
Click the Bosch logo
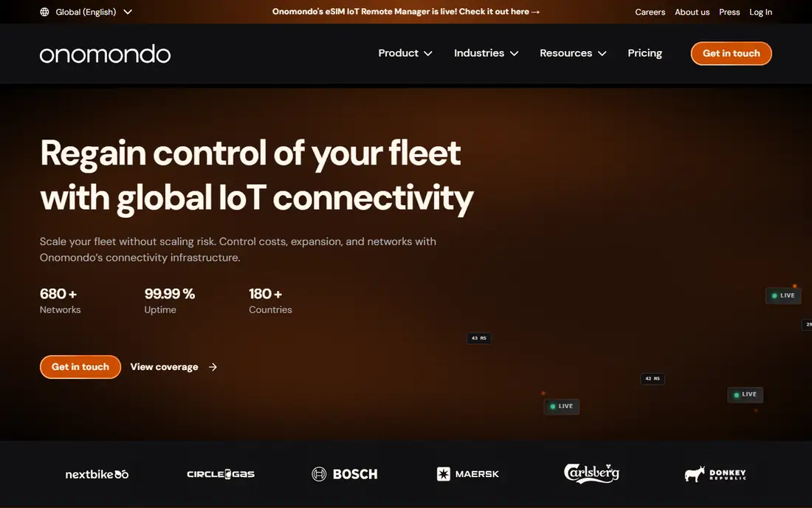345,474
